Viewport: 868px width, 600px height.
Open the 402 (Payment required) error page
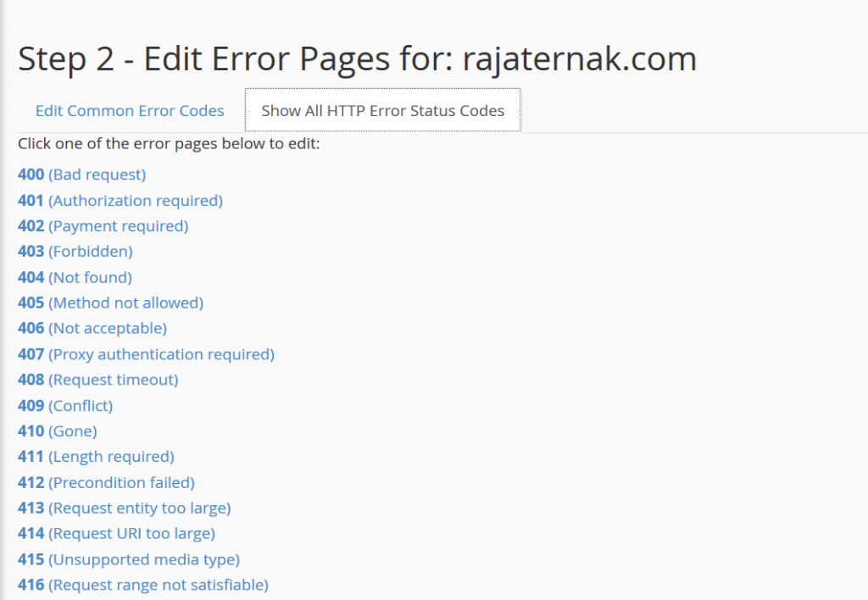(x=103, y=226)
